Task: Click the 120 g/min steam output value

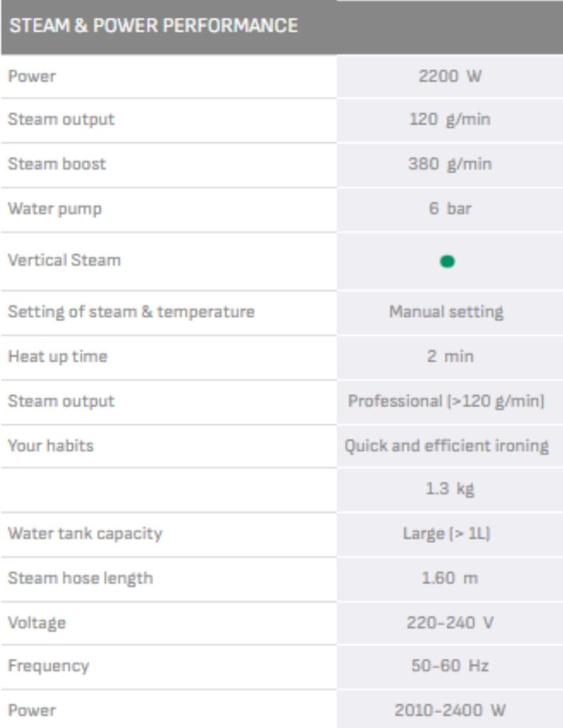Action: (x=450, y=120)
